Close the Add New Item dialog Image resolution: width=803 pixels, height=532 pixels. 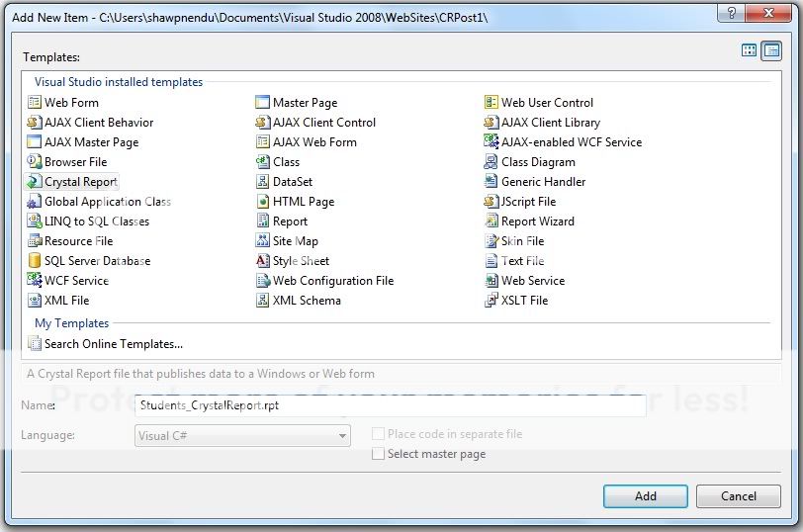768,13
